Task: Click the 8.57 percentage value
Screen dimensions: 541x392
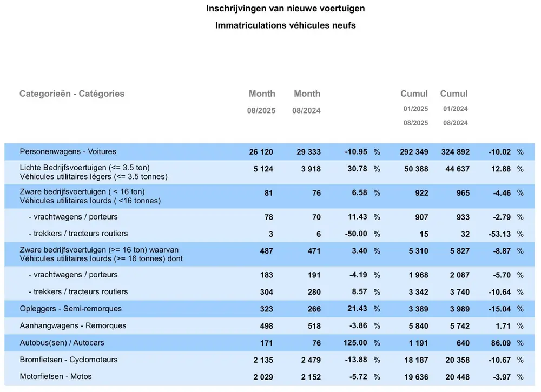Action: point(359,291)
